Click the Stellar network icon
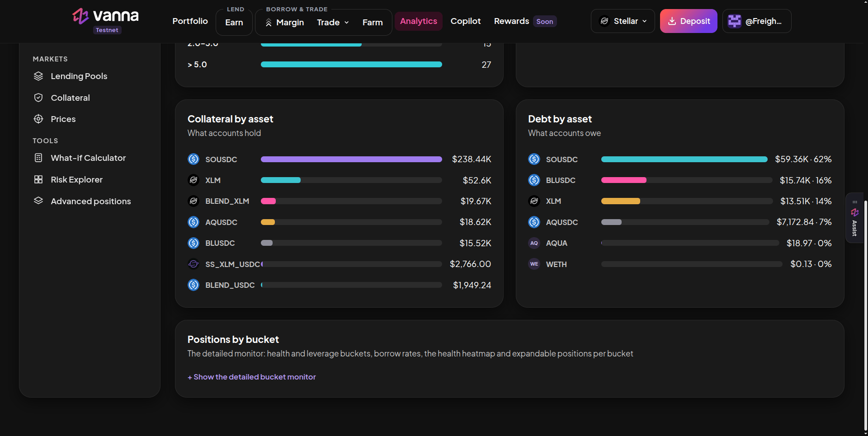The image size is (868, 436). 604,21
